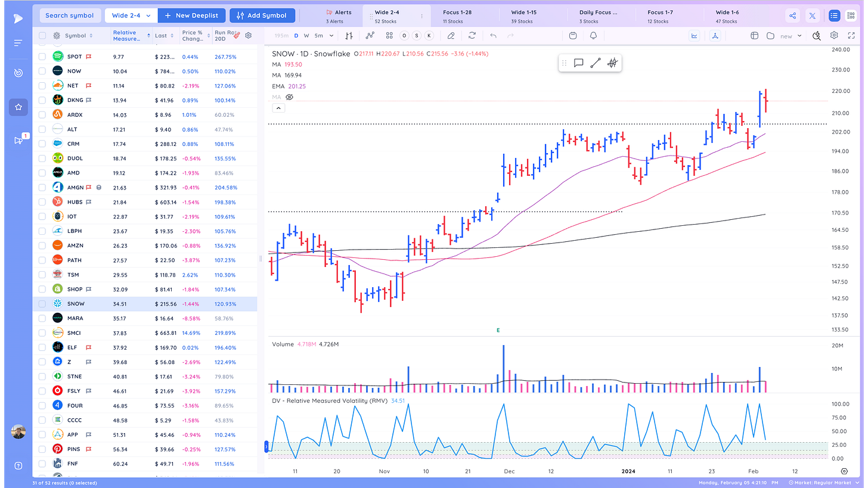Sort by the Last price column
The image size is (868, 488).
coord(164,36)
